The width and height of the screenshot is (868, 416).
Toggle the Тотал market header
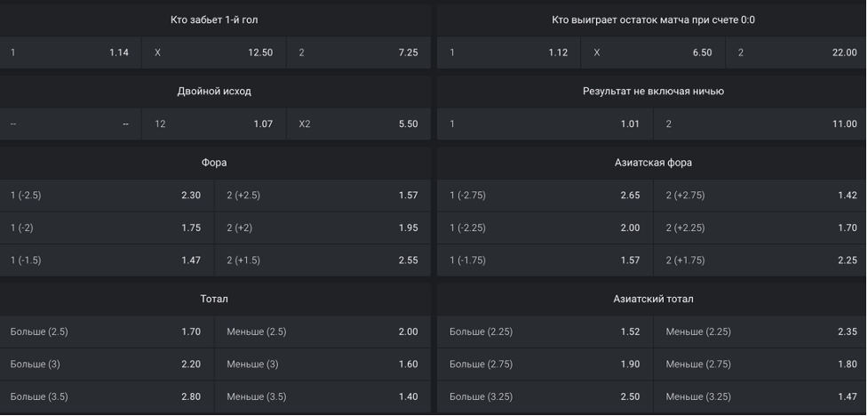click(x=214, y=299)
